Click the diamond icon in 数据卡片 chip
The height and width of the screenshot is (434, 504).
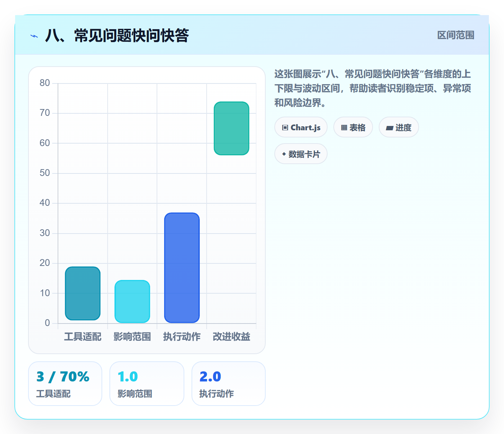click(284, 154)
